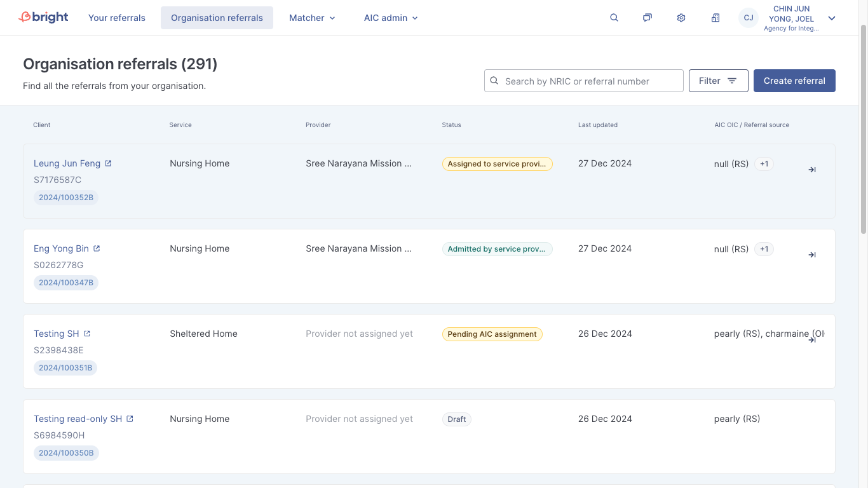This screenshot has width=868, height=488.
Task: Click the Status column header
Action: click(452, 125)
